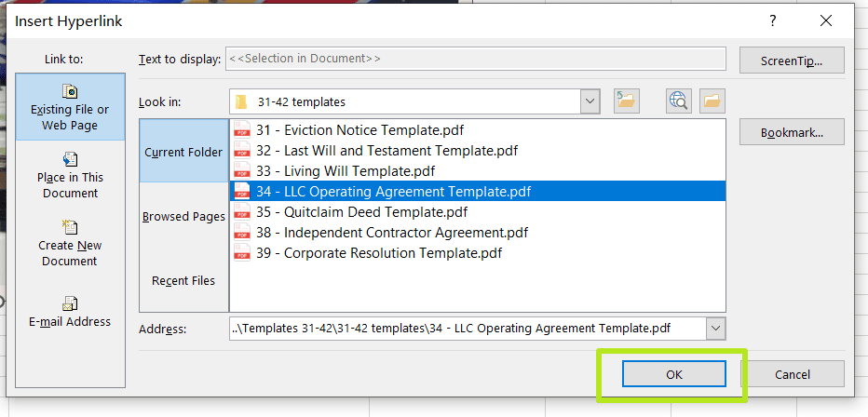Select 38 - Independent Contractor Agreement.pdf
Image resolution: width=868 pixels, height=417 pixels.
477,233
